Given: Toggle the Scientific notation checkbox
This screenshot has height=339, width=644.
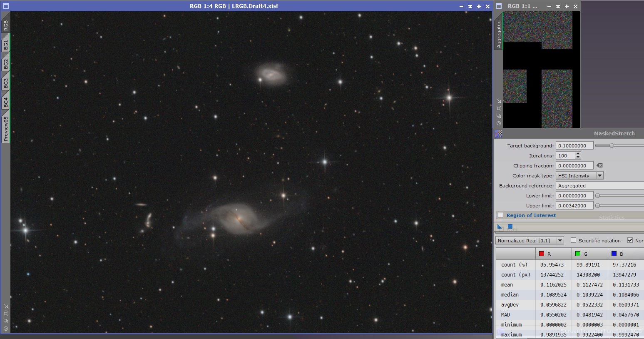Looking at the screenshot, I should click(x=573, y=240).
